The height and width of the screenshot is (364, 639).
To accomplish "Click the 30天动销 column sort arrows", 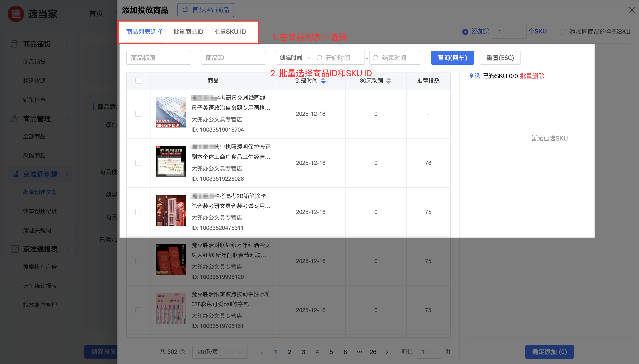I will (388, 81).
